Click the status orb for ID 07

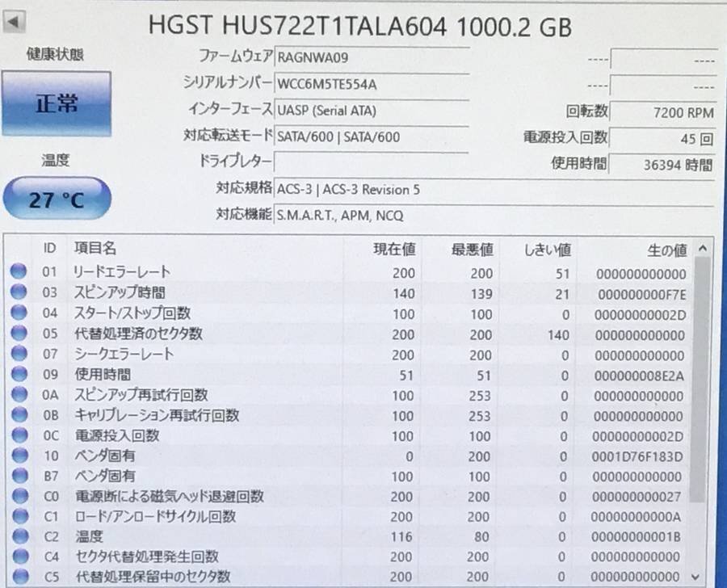coord(19,353)
